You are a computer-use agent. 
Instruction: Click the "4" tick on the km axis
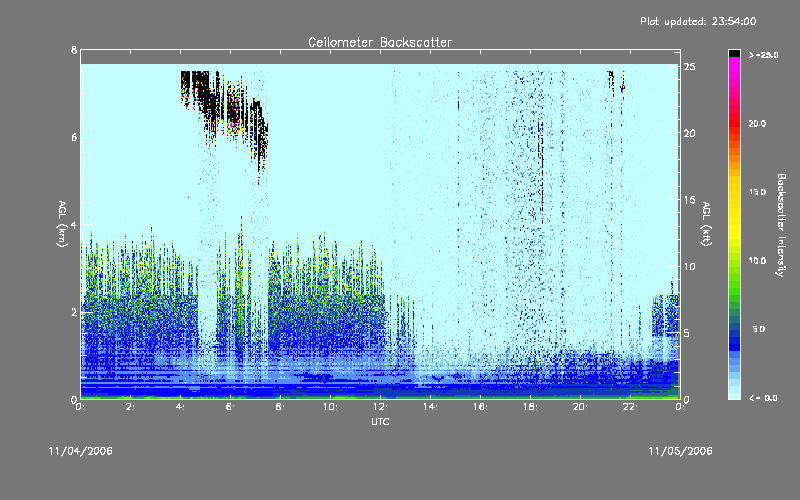(x=74, y=224)
